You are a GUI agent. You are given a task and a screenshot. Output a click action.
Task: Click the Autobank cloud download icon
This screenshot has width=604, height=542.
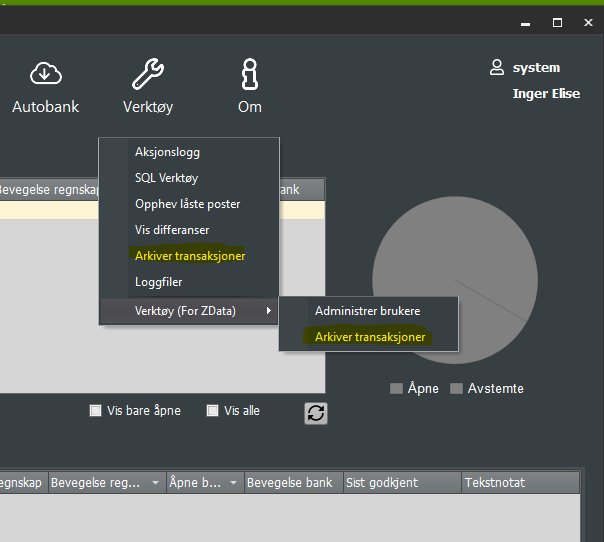[45, 73]
